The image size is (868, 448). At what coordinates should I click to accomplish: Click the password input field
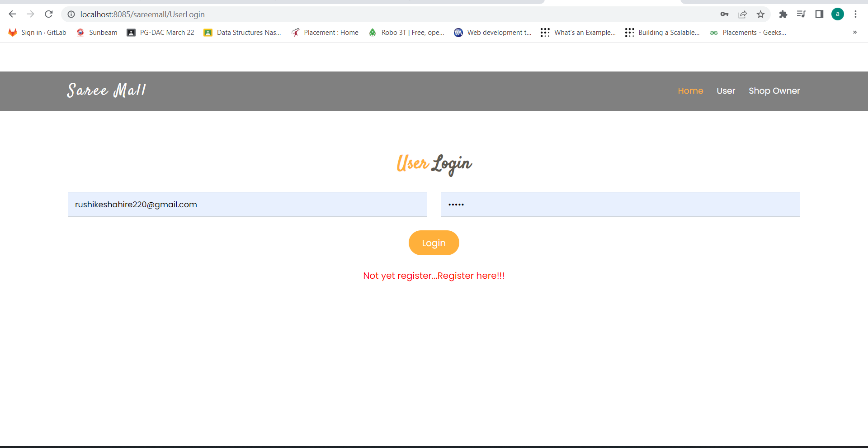point(620,204)
